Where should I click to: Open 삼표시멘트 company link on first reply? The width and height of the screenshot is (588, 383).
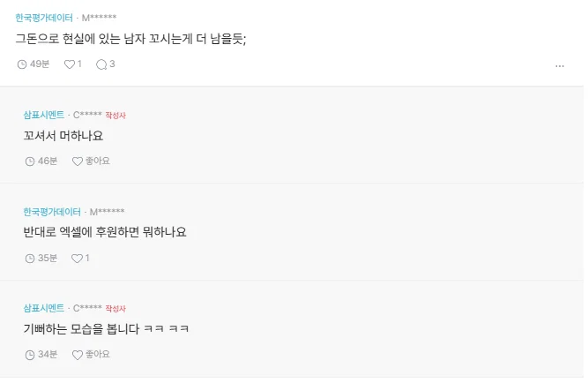[x=44, y=115]
